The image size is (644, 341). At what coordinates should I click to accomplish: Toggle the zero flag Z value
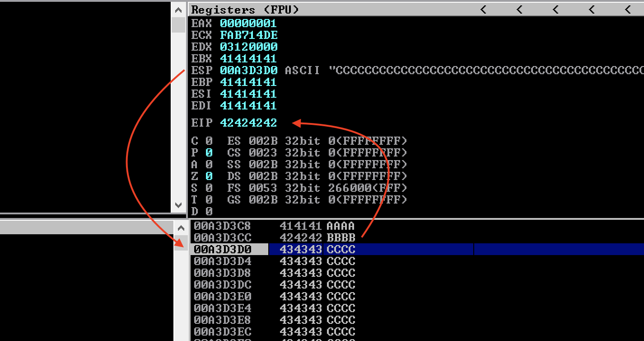(x=209, y=176)
